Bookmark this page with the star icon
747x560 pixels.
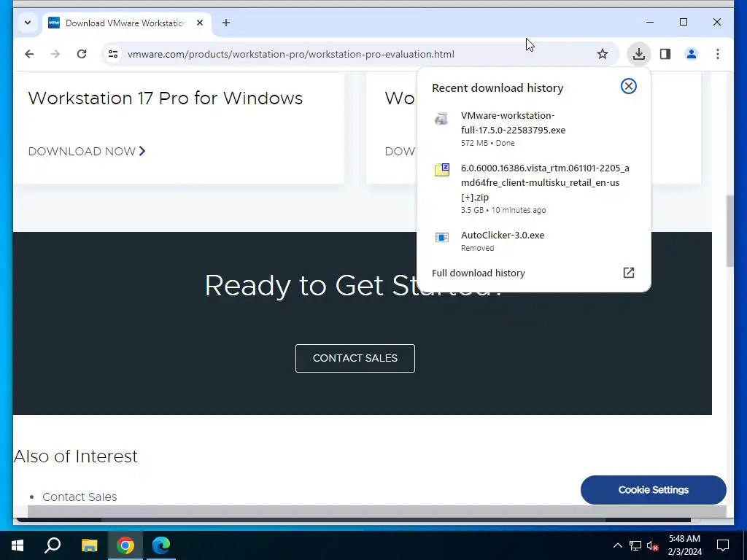[x=602, y=54]
